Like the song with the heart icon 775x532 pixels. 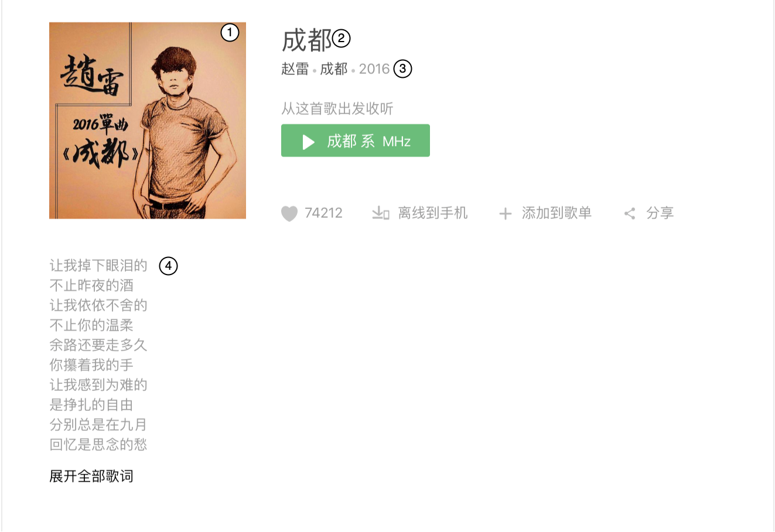click(x=289, y=214)
